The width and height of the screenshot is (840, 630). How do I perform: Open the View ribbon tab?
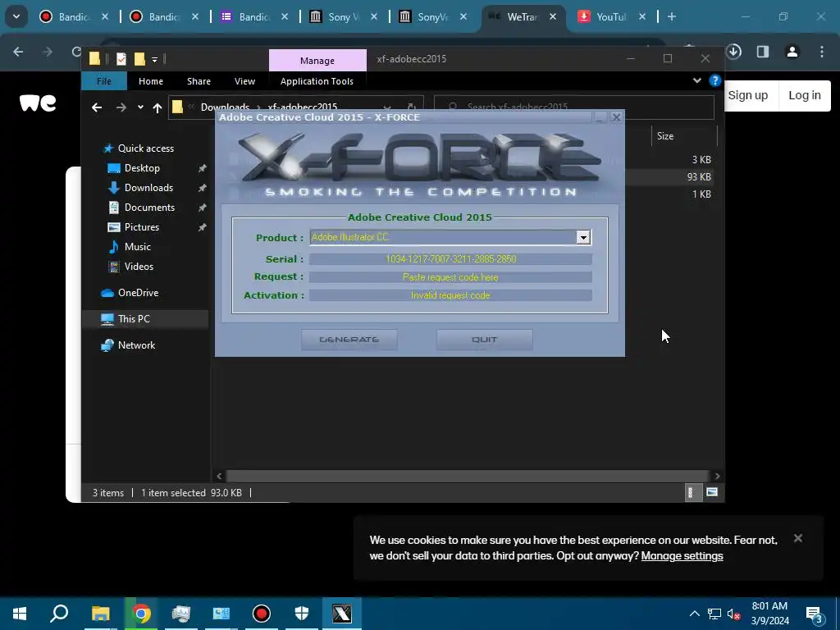click(244, 81)
